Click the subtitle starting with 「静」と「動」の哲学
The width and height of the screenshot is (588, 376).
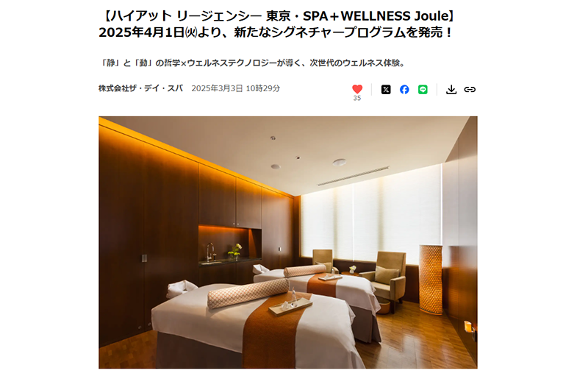click(253, 63)
